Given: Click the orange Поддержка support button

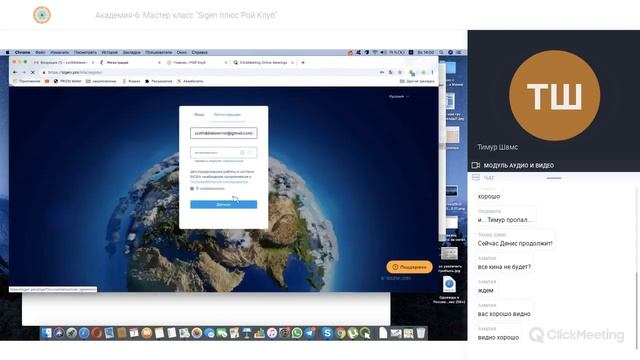Looking at the screenshot, I should point(409,267).
